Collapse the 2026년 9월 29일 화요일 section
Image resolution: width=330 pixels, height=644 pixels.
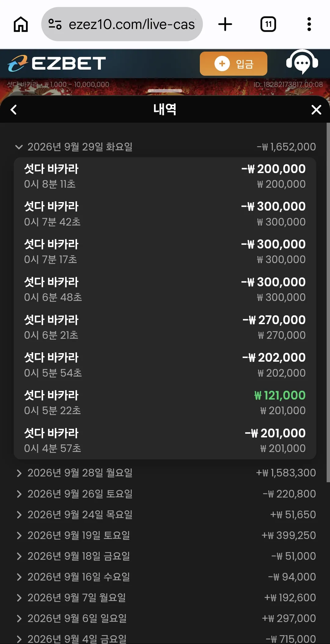(165, 147)
